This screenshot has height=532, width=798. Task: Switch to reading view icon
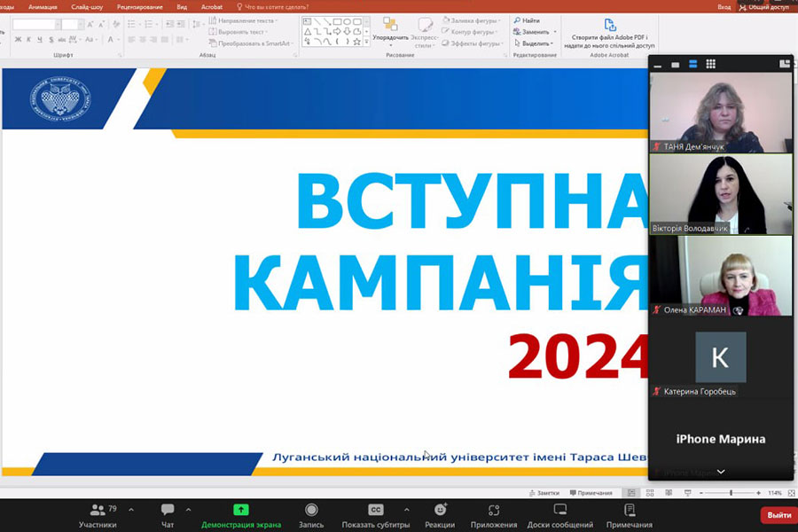click(x=669, y=493)
